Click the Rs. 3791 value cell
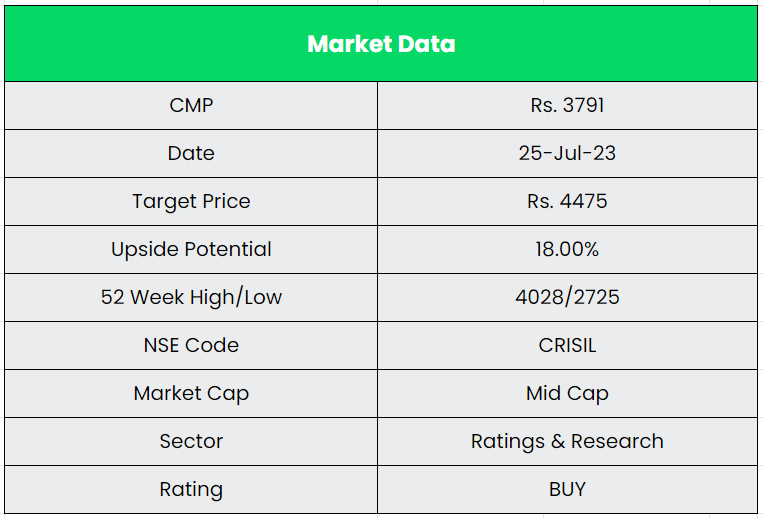This screenshot has width=763, height=518. (567, 105)
